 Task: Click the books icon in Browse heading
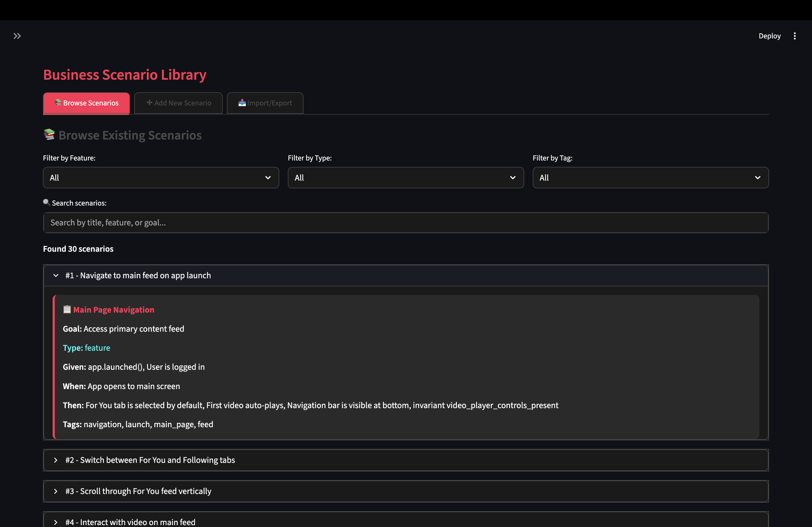click(x=49, y=134)
